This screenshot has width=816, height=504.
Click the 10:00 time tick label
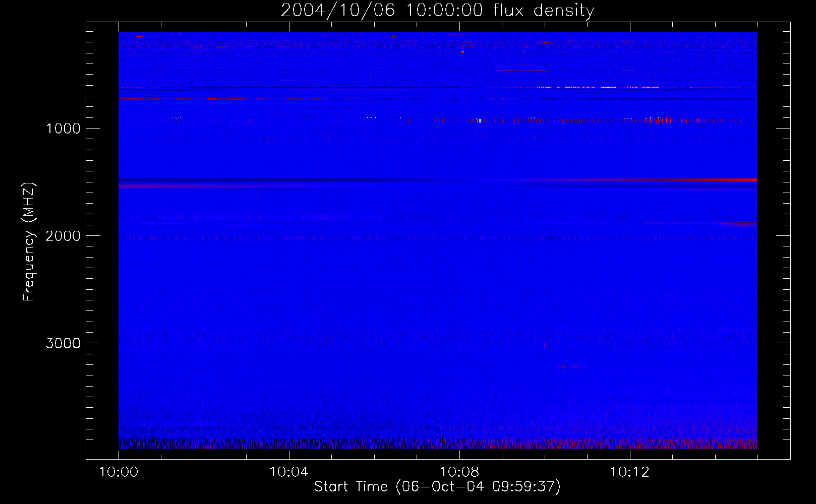(x=119, y=472)
